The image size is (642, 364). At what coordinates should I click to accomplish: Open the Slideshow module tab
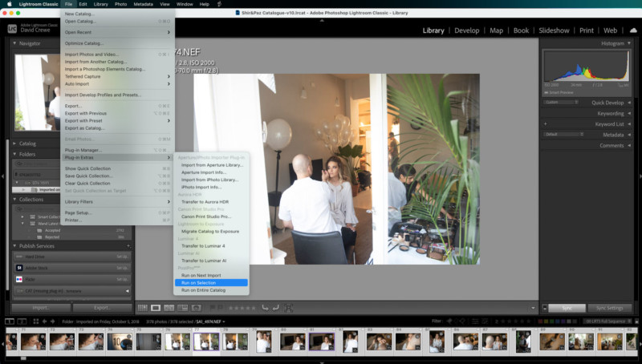pos(554,30)
